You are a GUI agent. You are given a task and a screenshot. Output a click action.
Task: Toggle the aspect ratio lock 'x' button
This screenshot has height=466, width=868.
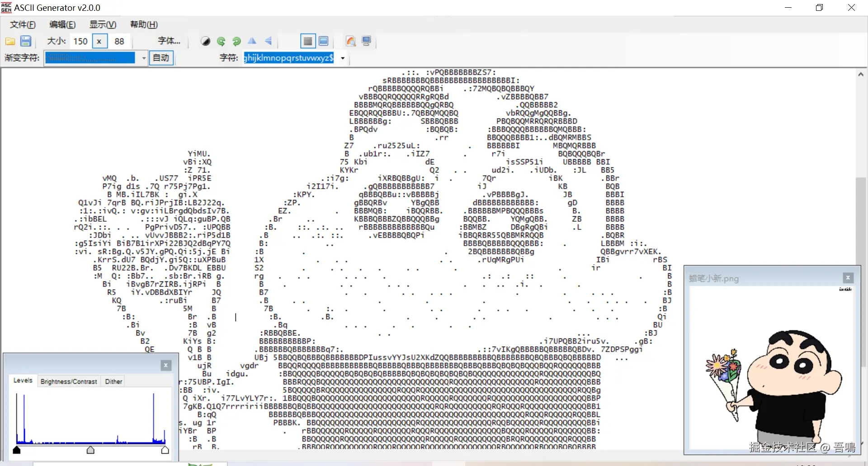click(99, 41)
